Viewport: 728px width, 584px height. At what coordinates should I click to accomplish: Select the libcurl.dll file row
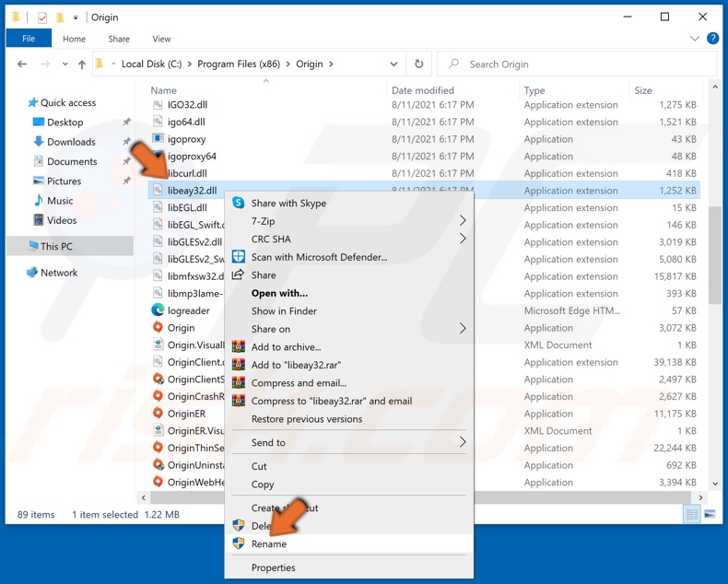(424, 173)
